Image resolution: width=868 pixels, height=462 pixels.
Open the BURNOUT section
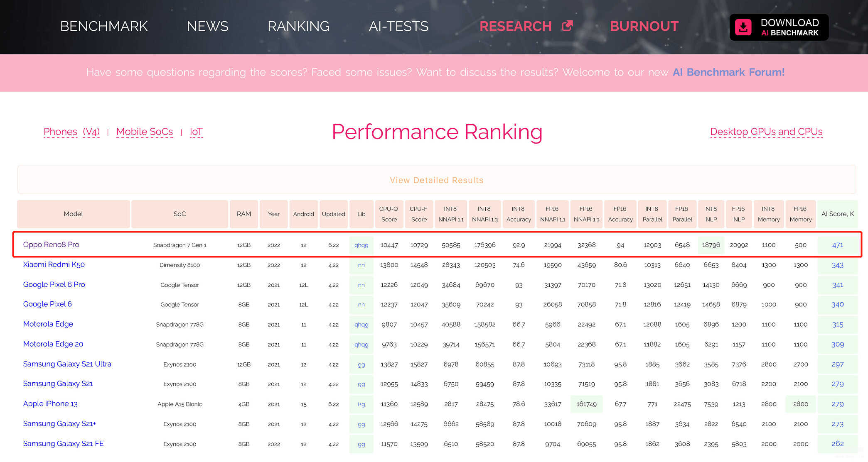[644, 26]
